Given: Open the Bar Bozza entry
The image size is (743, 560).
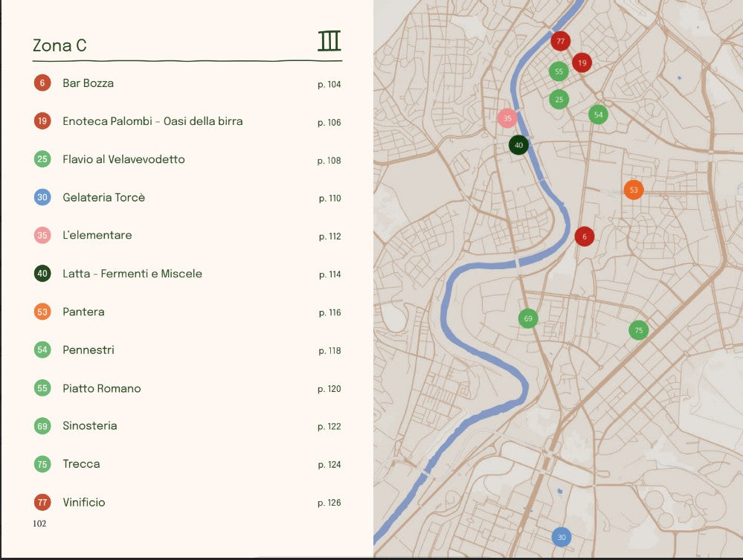Looking at the screenshot, I should (x=88, y=83).
